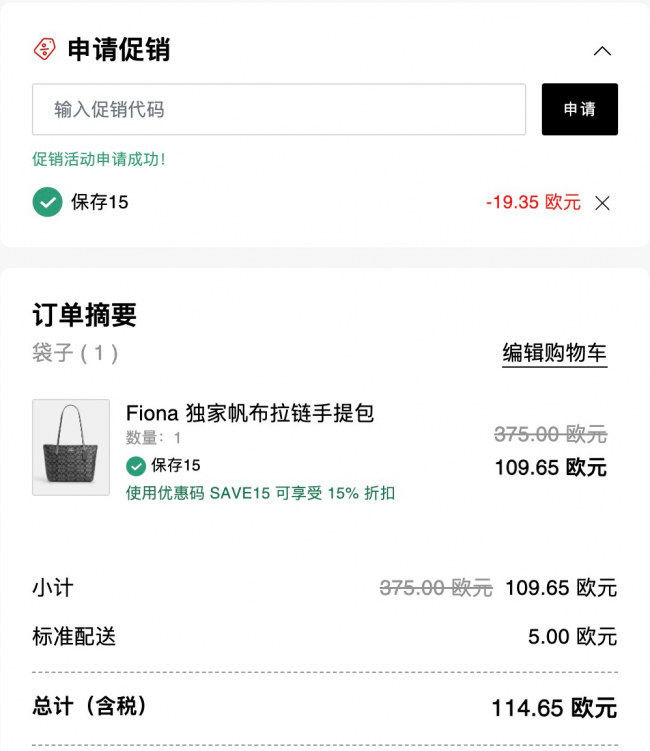
Task: Click the green check icon under the product
Action: [x=136, y=466]
